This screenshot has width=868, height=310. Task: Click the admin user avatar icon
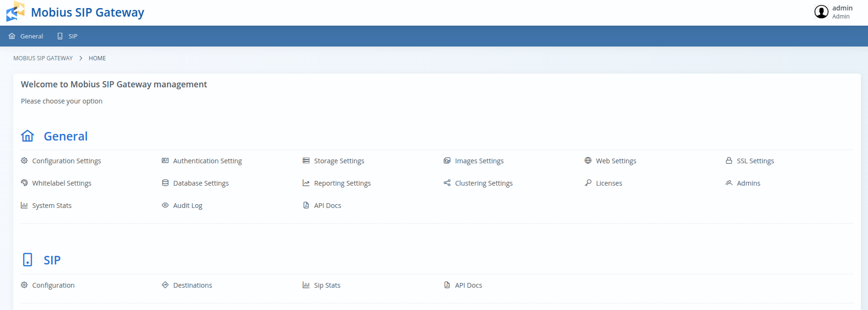tap(821, 12)
